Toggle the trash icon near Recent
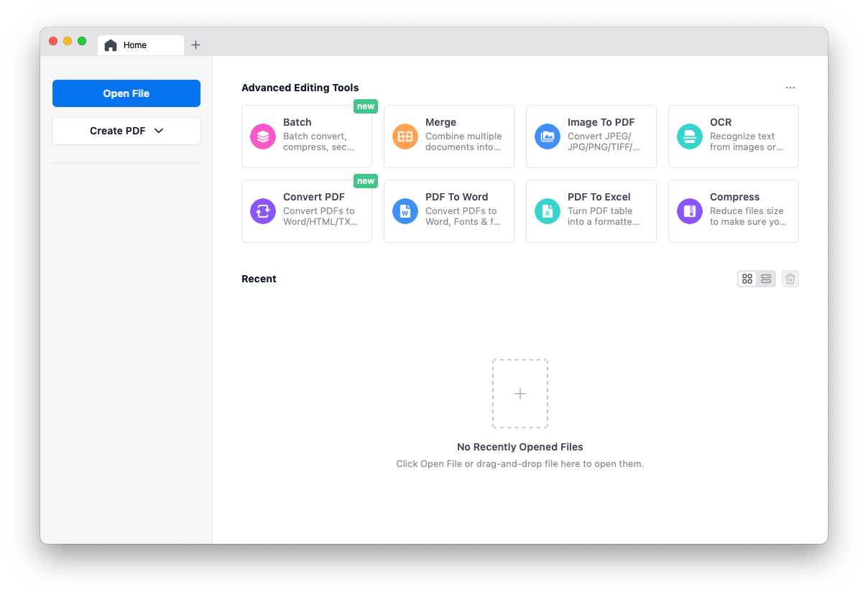This screenshot has width=868, height=597. click(x=790, y=279)
